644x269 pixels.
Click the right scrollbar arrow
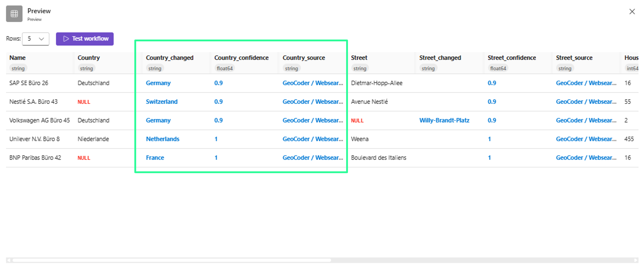636,260
